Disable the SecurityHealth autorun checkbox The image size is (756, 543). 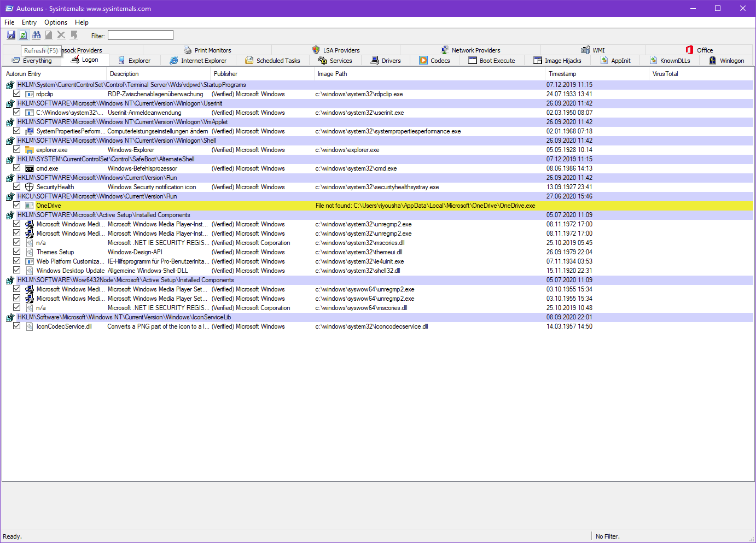(17, 186)
